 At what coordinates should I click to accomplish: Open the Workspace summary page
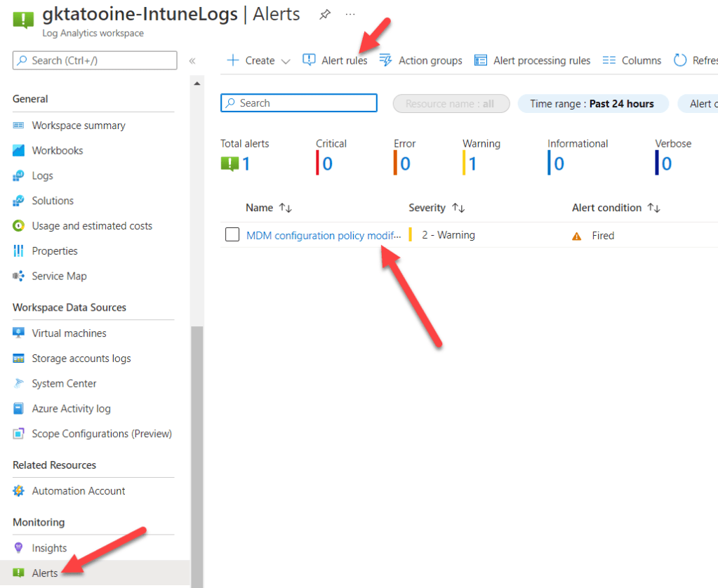77,125
